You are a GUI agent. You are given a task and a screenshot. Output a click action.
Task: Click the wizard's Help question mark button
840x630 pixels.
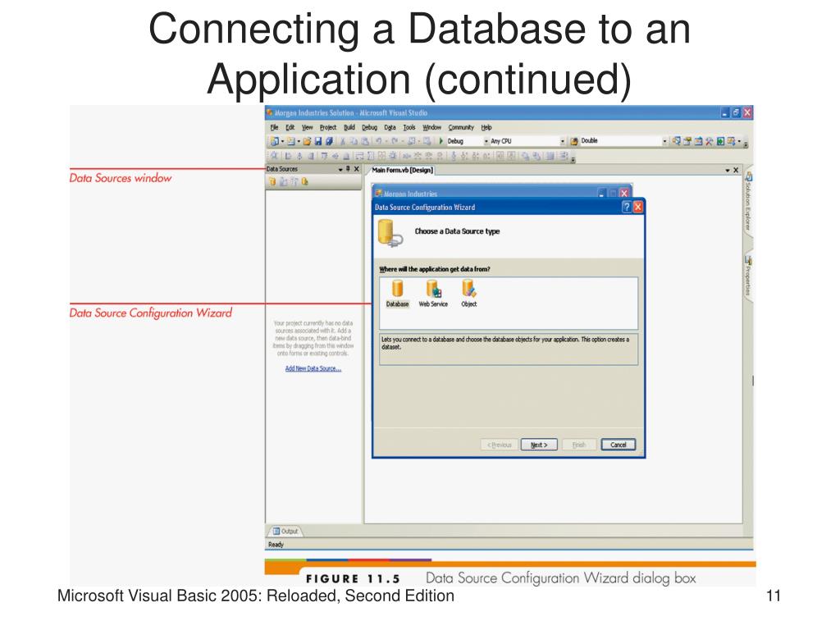click(x=626, y=207)
